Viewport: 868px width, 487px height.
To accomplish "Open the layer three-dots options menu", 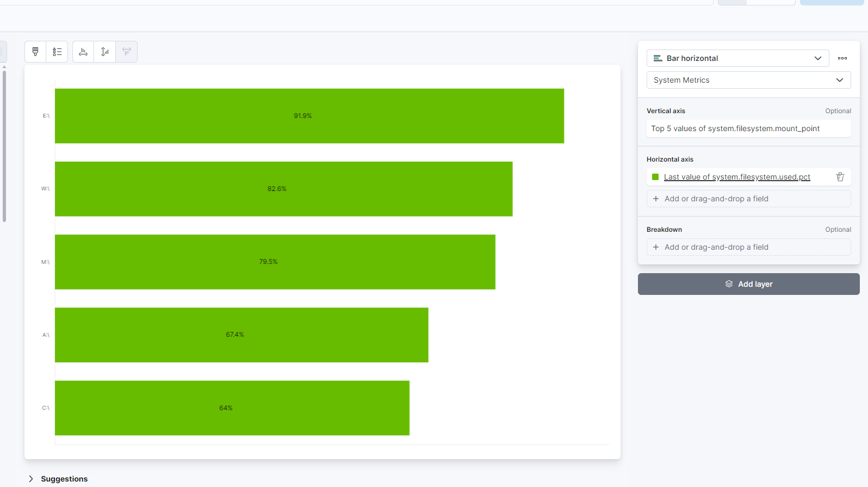I will (842, 58).
